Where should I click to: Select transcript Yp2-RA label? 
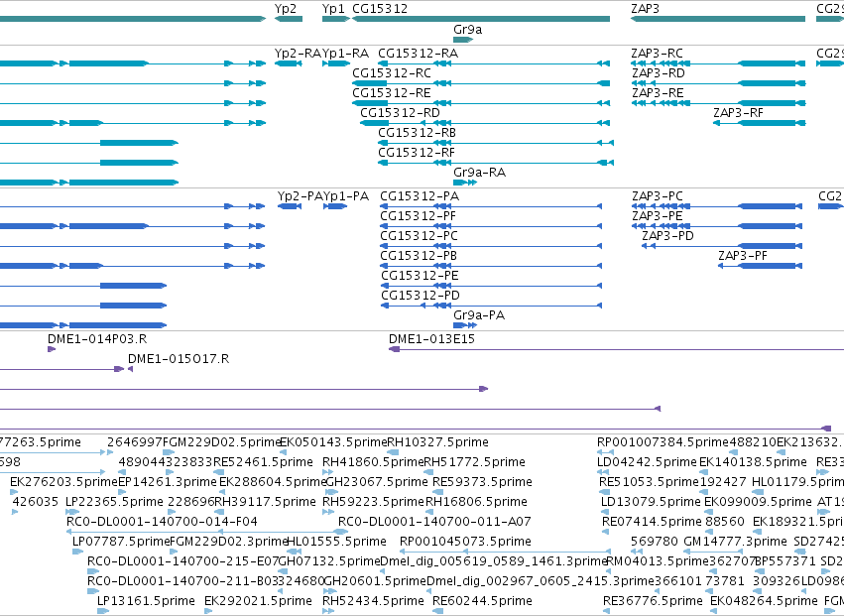(298, 54)
